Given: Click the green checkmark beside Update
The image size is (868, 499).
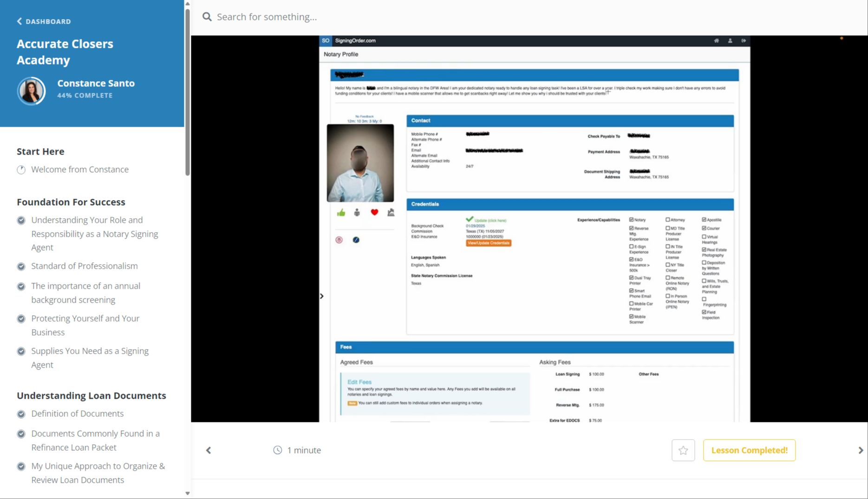Looking at the screenshot, I should click(470, 219).
